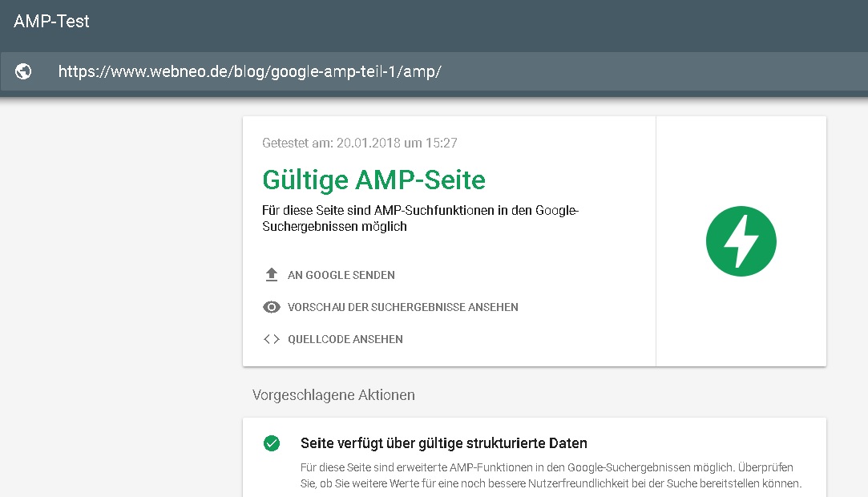Click the Getestet am timestamp text

(x=360, y=143)
